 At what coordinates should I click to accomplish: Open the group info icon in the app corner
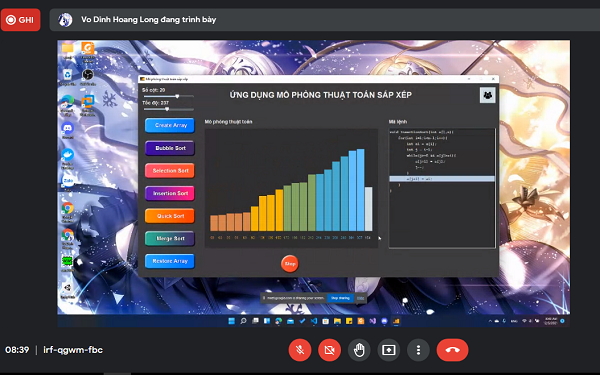coord(488,95)
